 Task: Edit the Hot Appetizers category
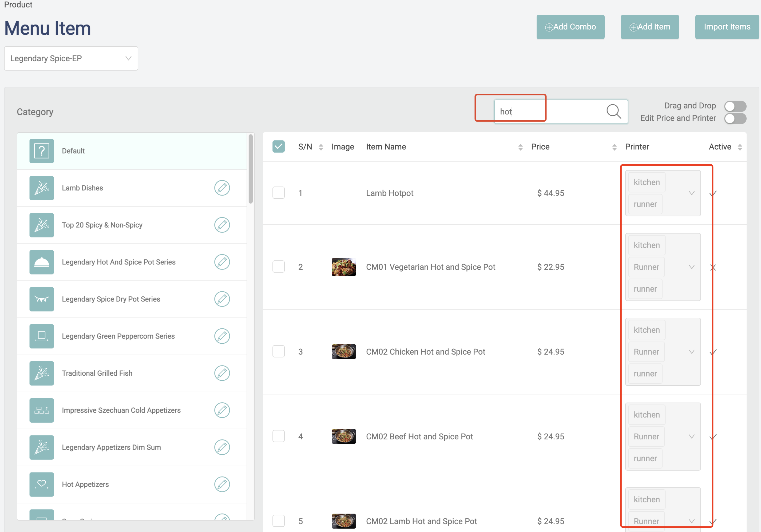pyautogui.click(x=222, y=484)
